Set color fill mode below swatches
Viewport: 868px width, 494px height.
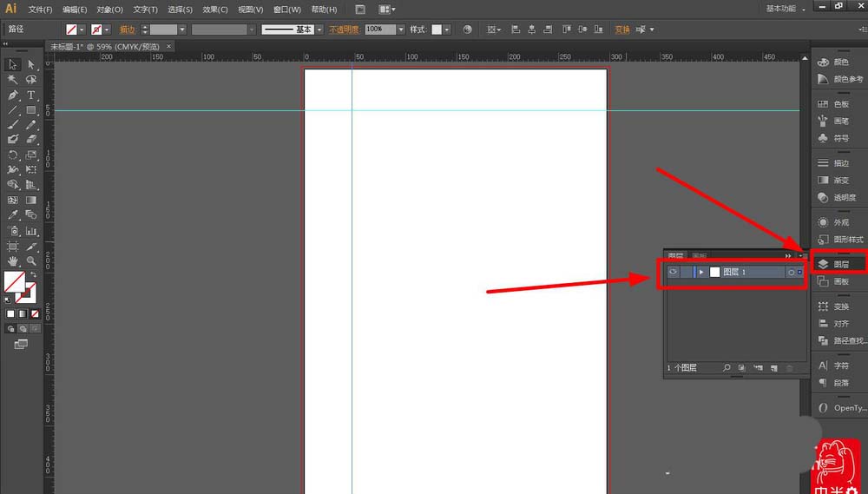pyautogui.click(x=10, y=313)
